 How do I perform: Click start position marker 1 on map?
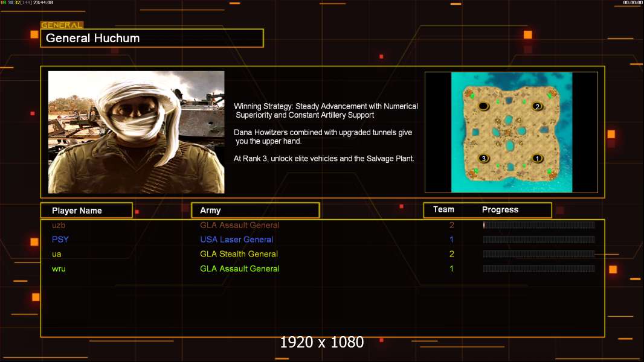[537, 159]
